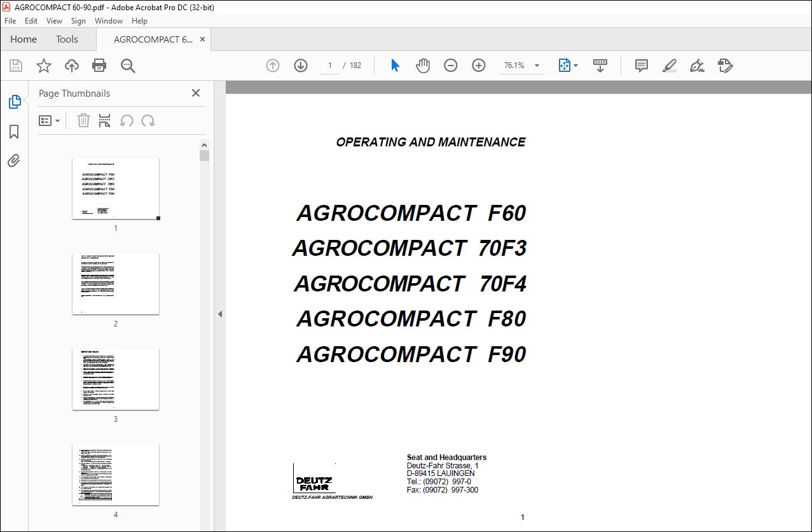Viewport: 812px width, 532px height.
Task: Open the Help menu
Action: [x=139, y=21]
